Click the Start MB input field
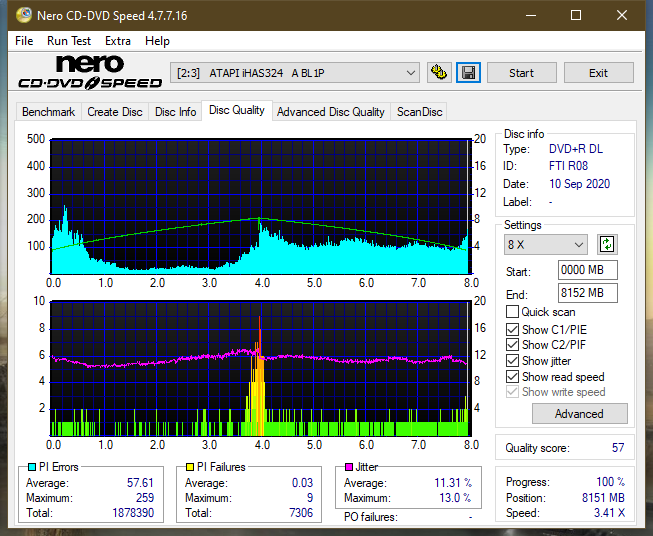The width and height of the screenshot is (653, 536). (587, 270)
